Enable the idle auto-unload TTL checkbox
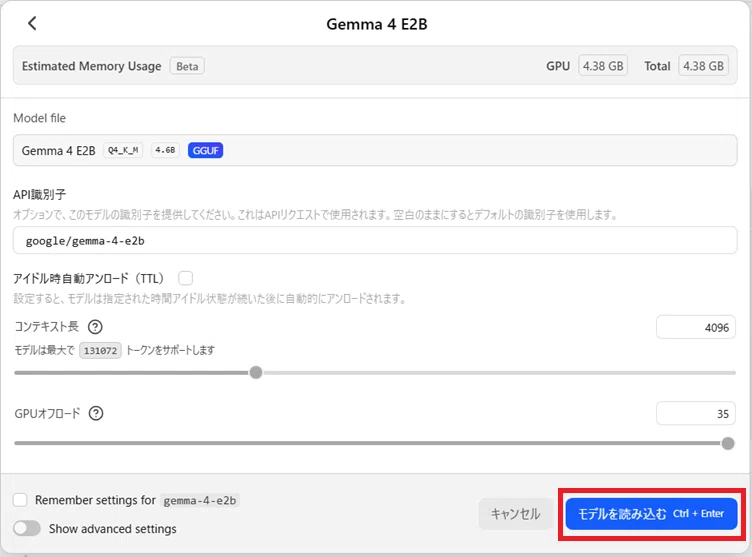Screen dimensions: 752x557 (x=186, y=278)
